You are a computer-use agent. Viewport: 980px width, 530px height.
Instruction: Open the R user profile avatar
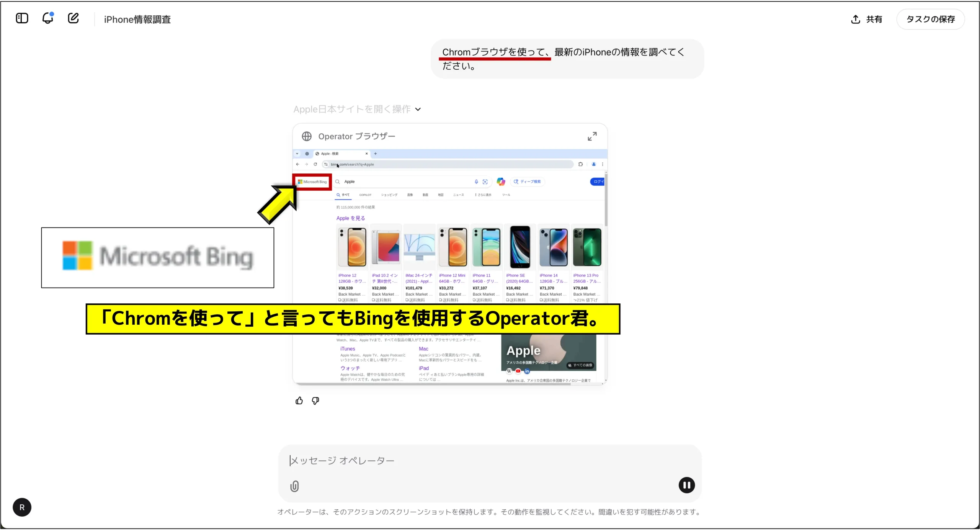(x=22, y=507)
